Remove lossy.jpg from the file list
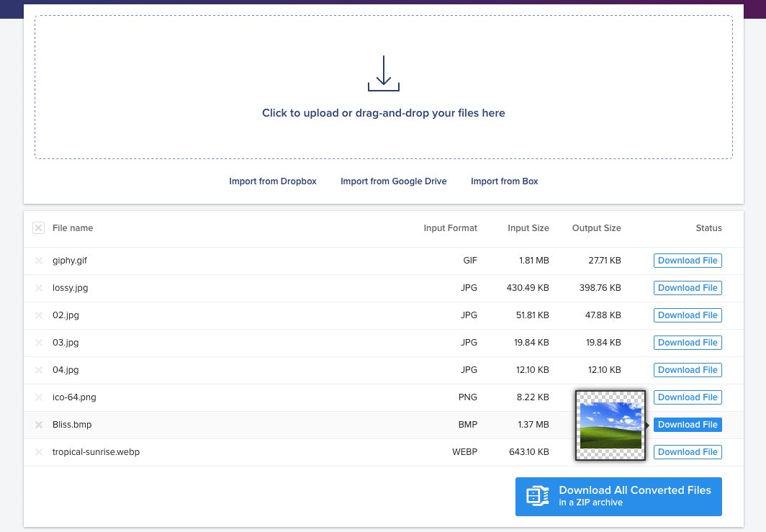This screenshot has width=766, height=532. click(x=38, y=288)
